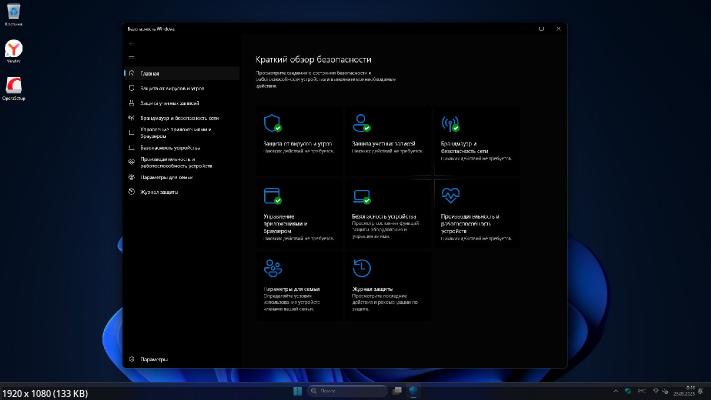Open volume icon in system tray
This screenshot has width=711, height=400.
pos(665,391)
